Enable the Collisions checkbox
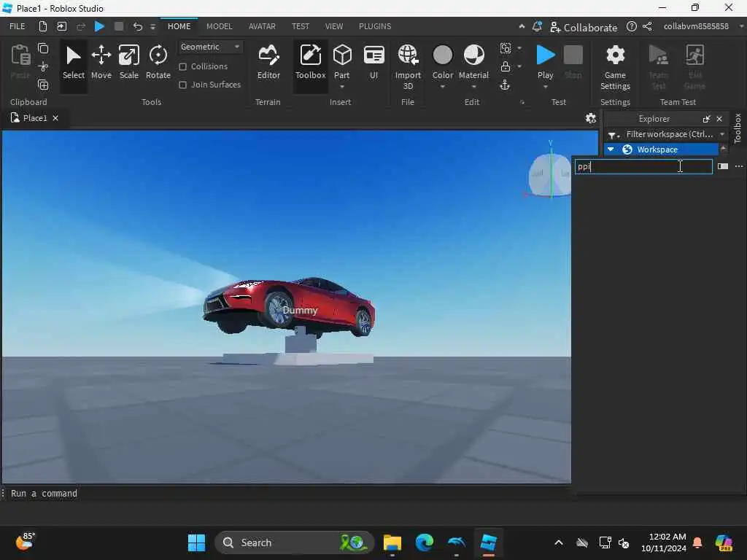The height and width of the screenshot is (560, 747). coord(182,66)
